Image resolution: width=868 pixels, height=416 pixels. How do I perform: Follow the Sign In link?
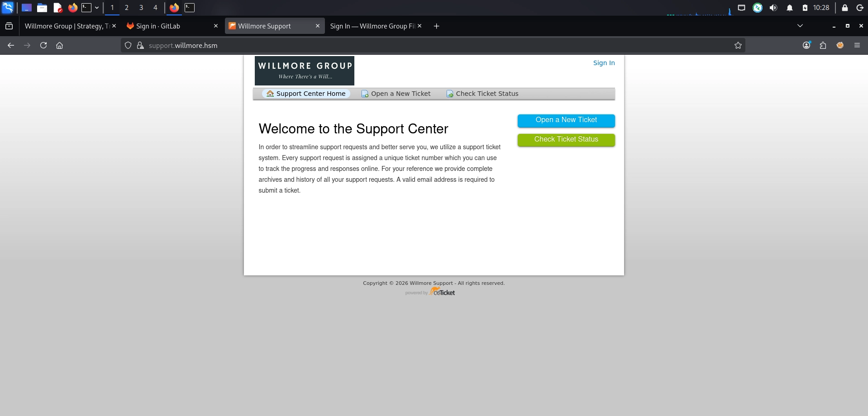coord(604,63)
